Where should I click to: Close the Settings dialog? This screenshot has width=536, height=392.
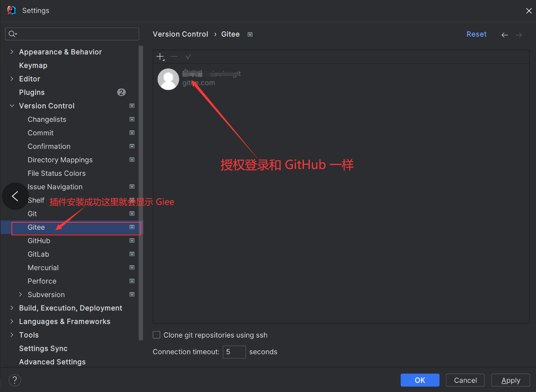(x=529, y=11)
